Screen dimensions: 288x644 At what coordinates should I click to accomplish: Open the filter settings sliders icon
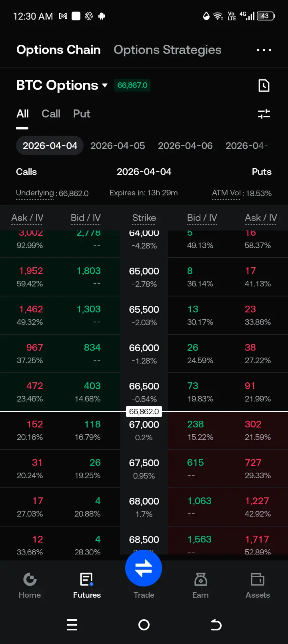[x=264, y=114]
